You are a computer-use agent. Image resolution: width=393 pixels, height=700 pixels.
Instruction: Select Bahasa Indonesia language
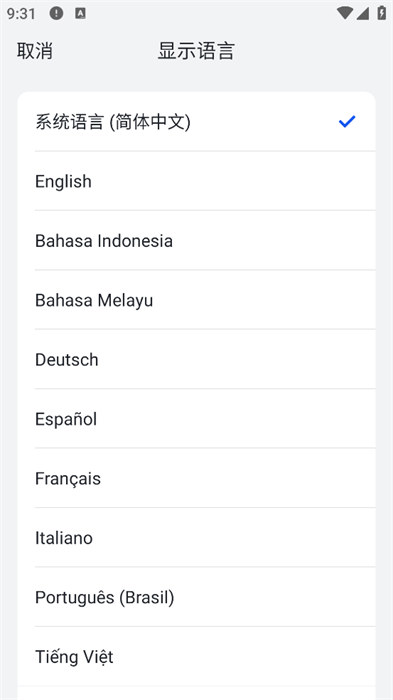click(196, 240)
